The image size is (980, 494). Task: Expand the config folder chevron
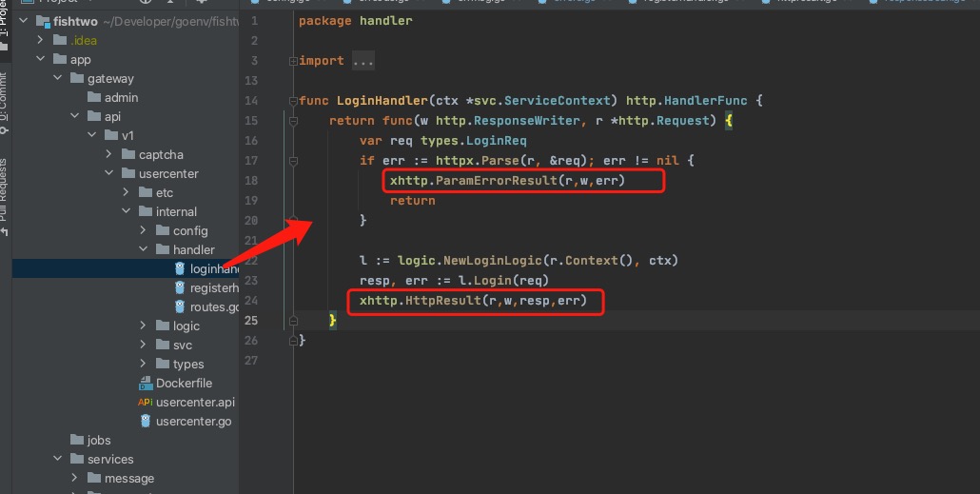pyautogui.click(x=143, y=230)
